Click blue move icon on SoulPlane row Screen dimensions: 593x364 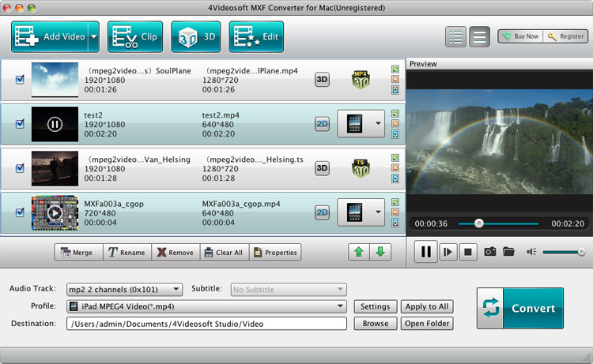pyautogui.click(x=395, y=90)
